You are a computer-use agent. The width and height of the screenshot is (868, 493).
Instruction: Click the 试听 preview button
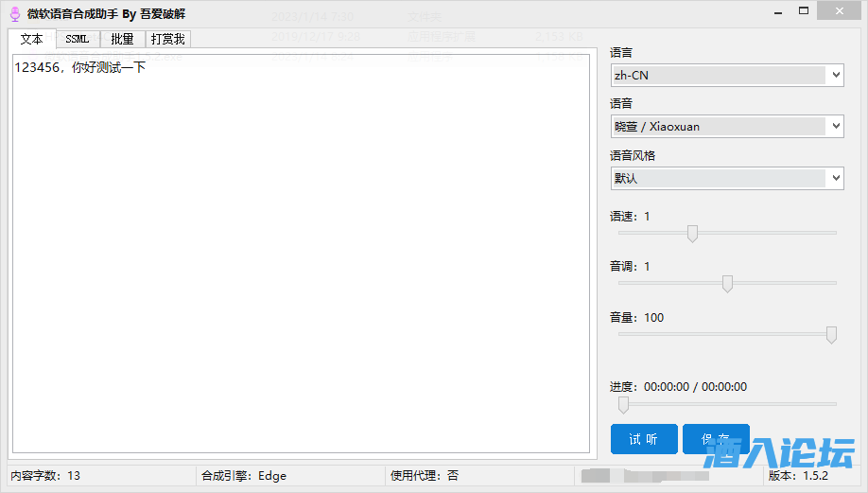click(x=644, y=439)
